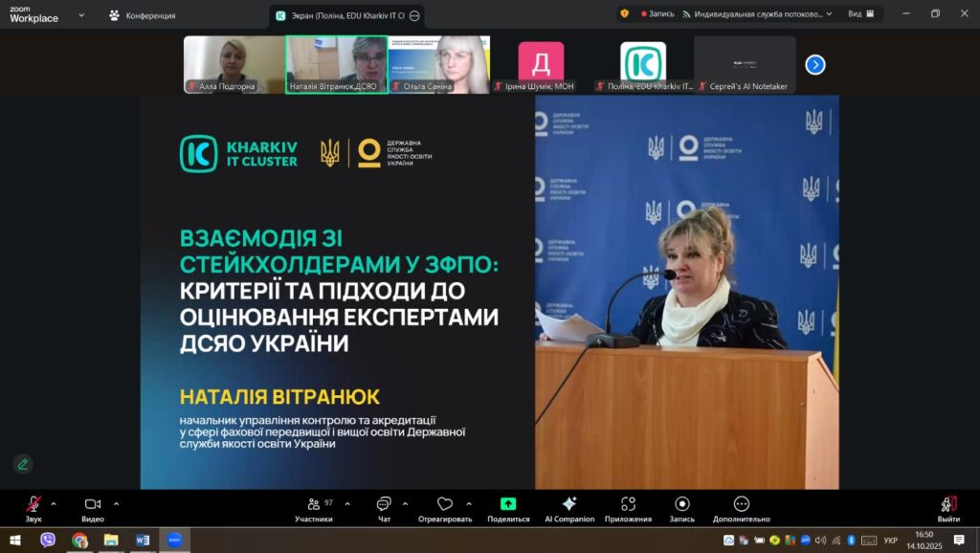Click the green annotation pencil icon
Image resolution: width=980 pixels, height=553 pixels.
[23, 464]
